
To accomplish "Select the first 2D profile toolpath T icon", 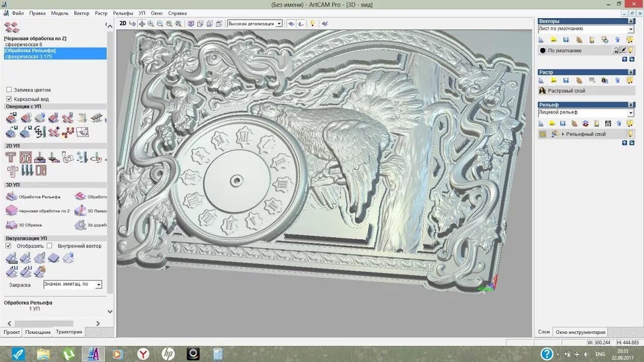I will click(11, 157).
